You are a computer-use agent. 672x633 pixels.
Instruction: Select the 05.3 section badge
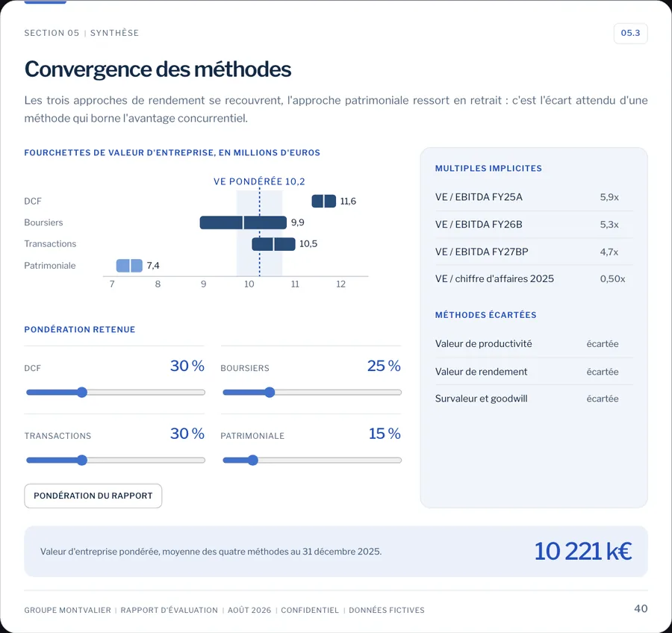click(x=630, y=33)
